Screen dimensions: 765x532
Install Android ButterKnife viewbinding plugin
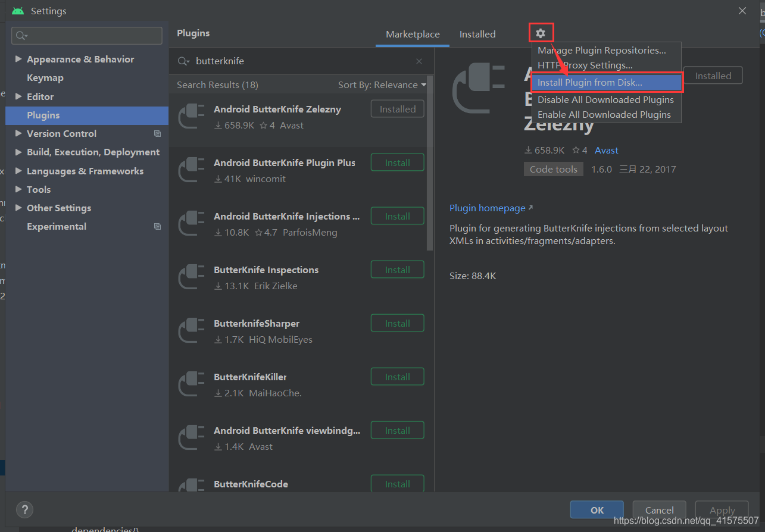[397, 430]
